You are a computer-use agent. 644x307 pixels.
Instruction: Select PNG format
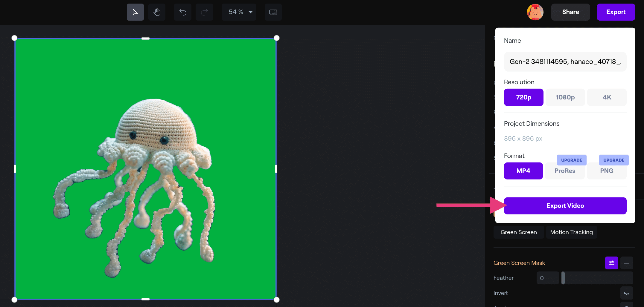click(x=607, y=171)
